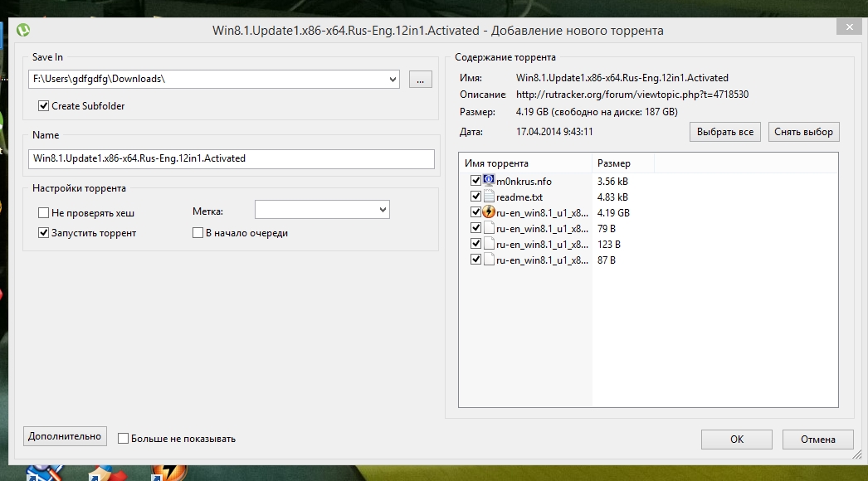Image resolution: width=868 pixels, height=481 pixels.
Task: Open 'Дополнительно' advanced options
Action: tap(65, 436)
